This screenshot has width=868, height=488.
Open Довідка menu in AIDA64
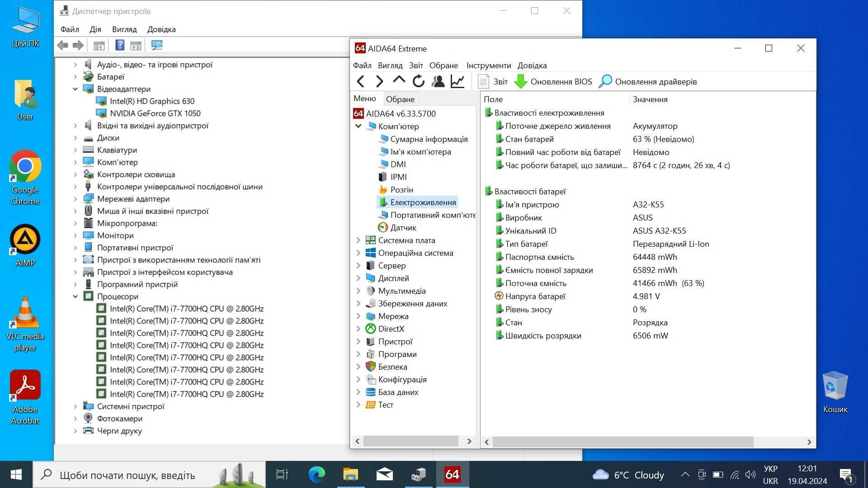[x=532, y=66]
